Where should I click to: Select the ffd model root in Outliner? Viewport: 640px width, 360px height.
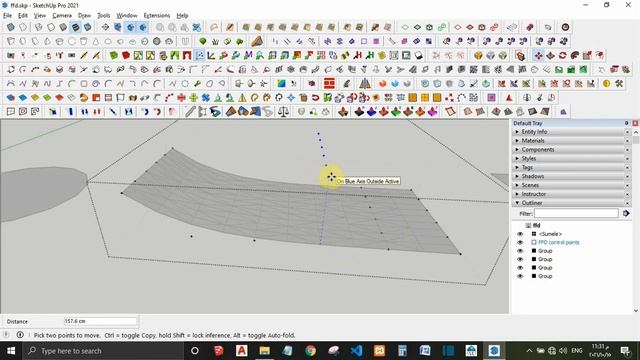pyautogui.click(x=536, y=225)
